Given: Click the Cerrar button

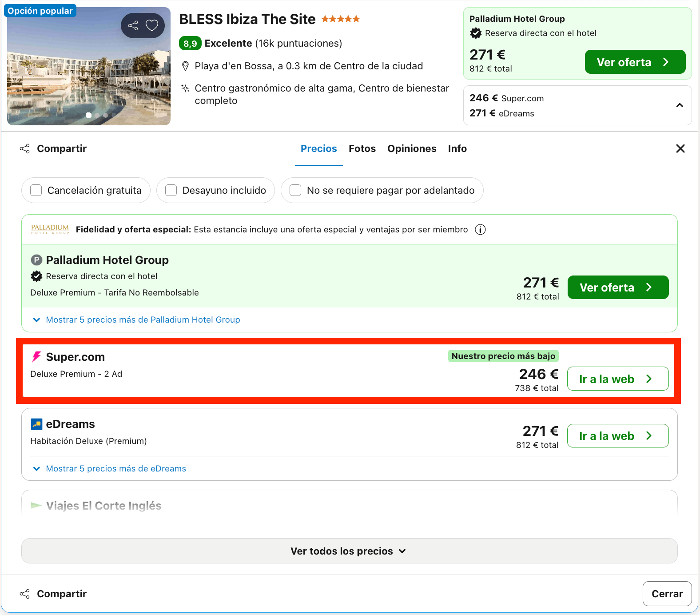Looking at the screenshot, I should coord(667,594).
